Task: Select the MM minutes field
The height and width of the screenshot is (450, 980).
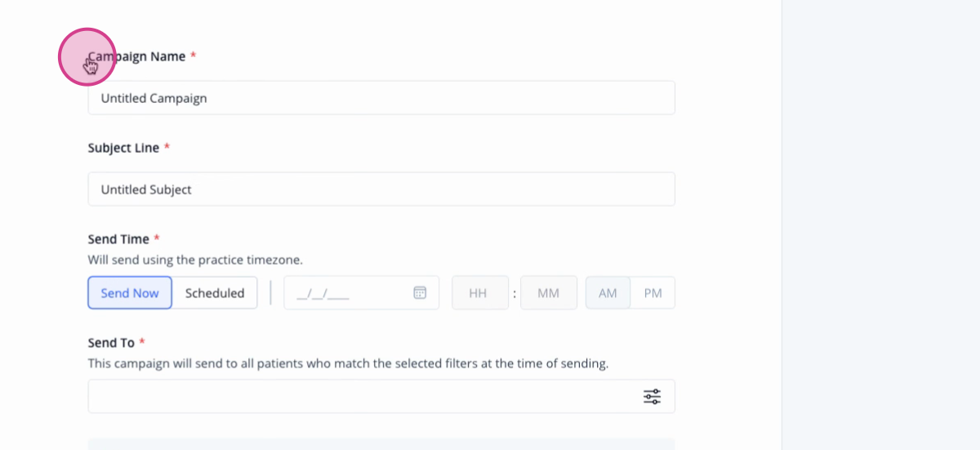Action: point(549,292)
